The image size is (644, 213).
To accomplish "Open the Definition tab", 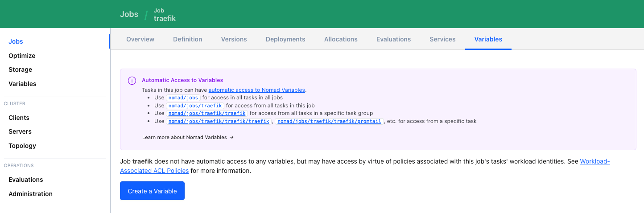I will [x=187, y=39].
